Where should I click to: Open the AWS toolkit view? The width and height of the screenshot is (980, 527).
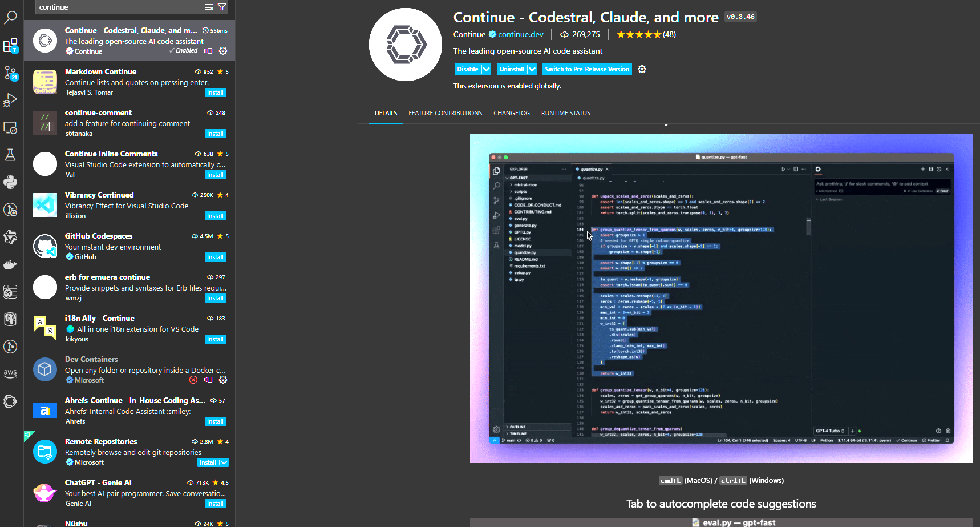pos(10,374)
